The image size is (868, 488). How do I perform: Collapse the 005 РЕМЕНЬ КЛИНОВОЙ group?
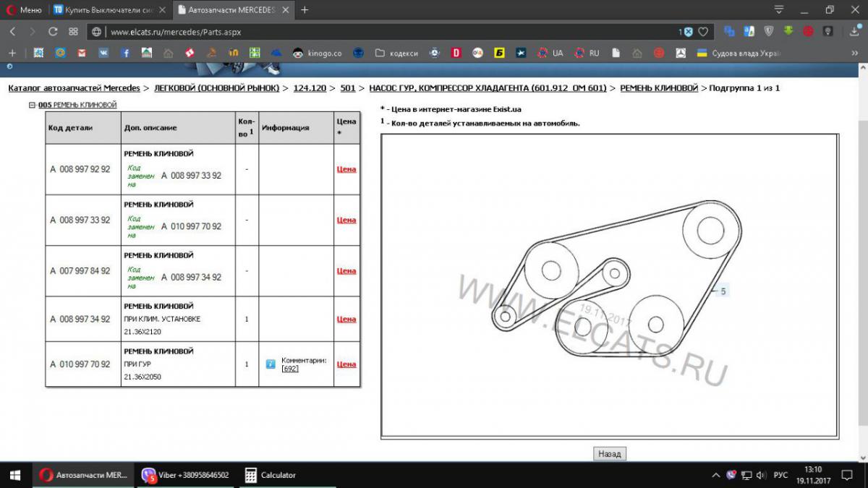32,105
